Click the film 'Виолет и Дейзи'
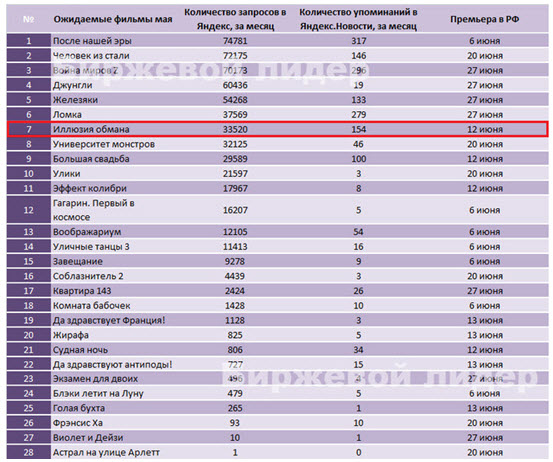The width and height of the screenshot is (553, 462). tap(88, 438)
